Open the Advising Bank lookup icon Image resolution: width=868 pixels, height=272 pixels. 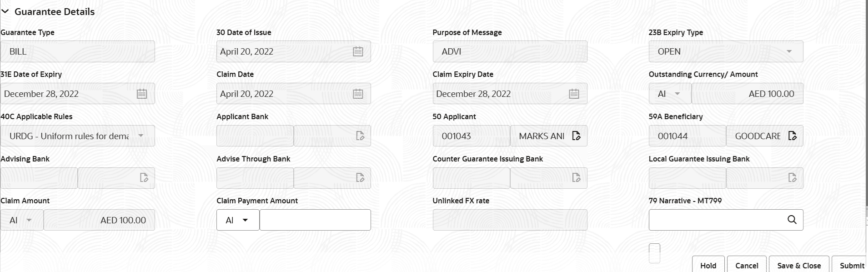click(145, 178)
